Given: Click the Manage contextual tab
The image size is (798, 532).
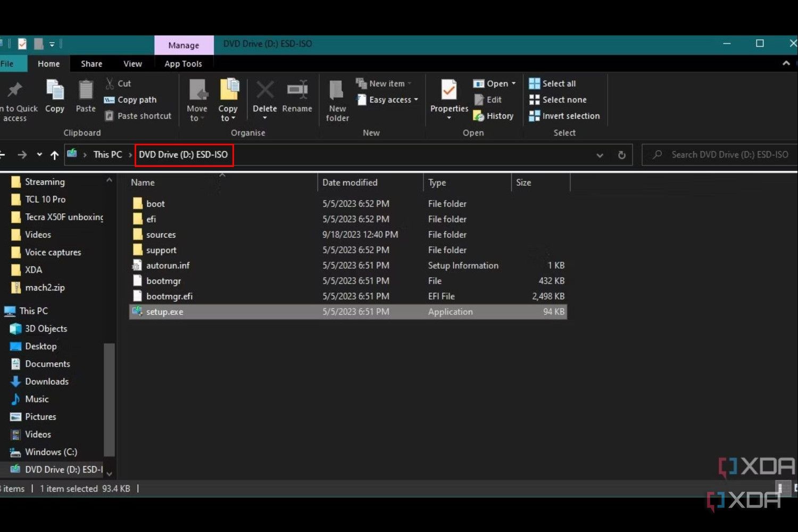Looking at the screenshot, I should point(184,45).
